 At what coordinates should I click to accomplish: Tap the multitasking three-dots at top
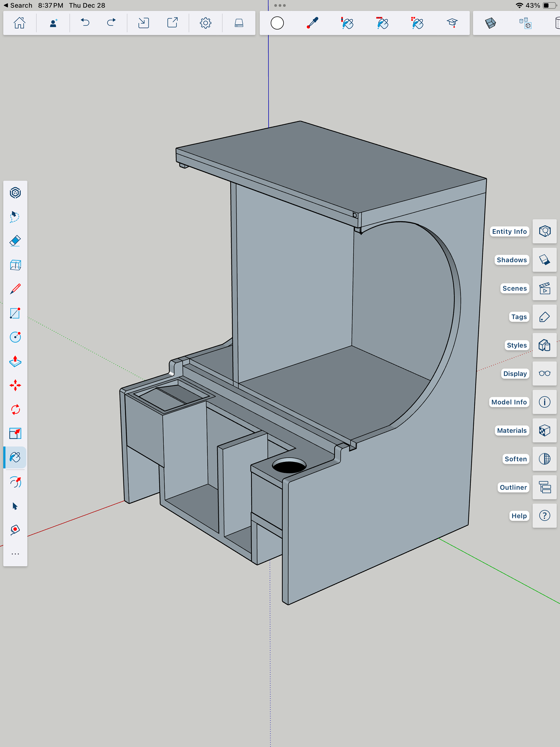pyautogui.click(x=280, y=6)
